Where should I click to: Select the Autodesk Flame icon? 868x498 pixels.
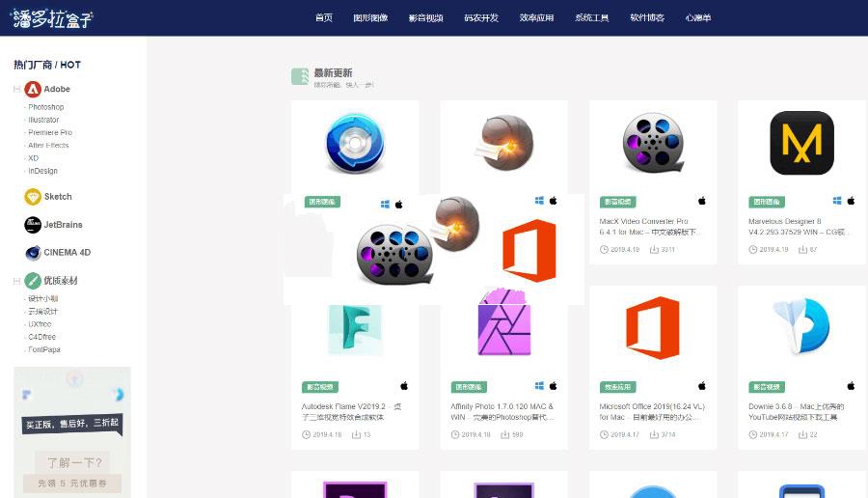[355, 328]
